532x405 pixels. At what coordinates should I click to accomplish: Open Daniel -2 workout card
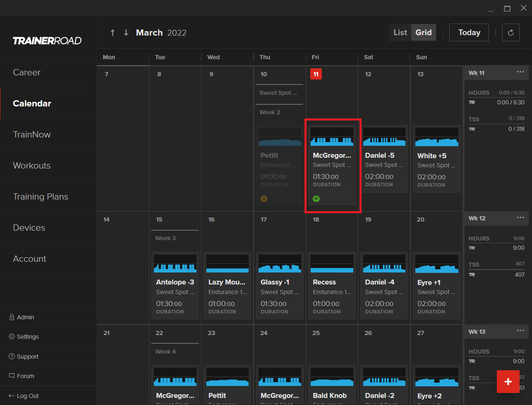384,385
